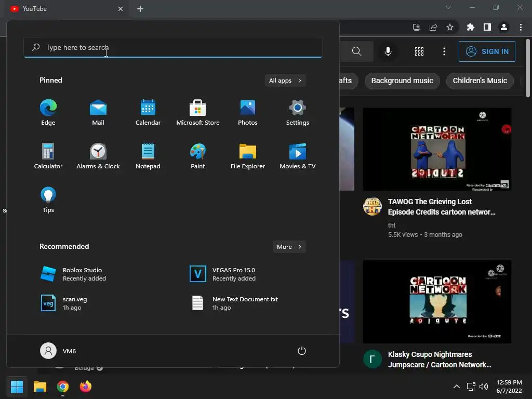Image resolution: width=532 pixels, height=399 pixels.
Task: Launch Notepad from pinned apps
Action: pyautogui.click(x=148, y=156)
